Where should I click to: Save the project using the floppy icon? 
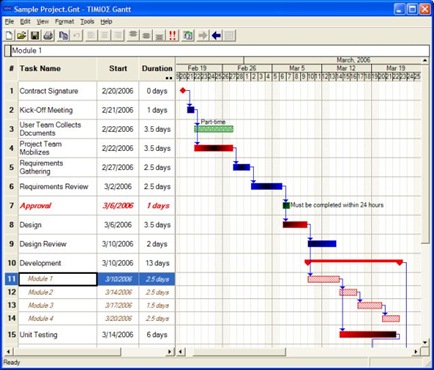pos(35,35)
